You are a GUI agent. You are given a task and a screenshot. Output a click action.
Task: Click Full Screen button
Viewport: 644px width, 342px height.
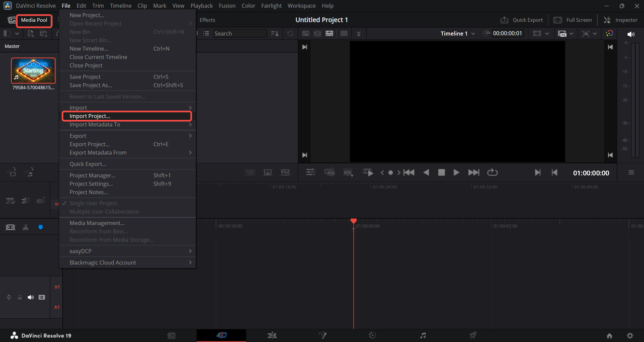coord(573,20)
